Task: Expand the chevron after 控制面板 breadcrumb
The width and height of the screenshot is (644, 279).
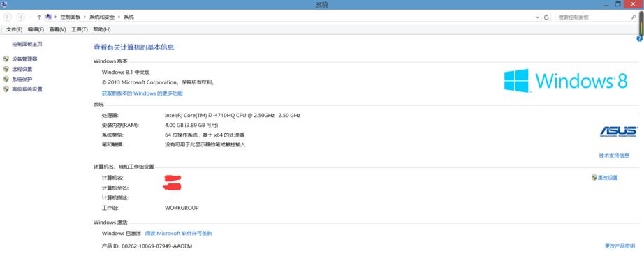Action: pos(85,17)
